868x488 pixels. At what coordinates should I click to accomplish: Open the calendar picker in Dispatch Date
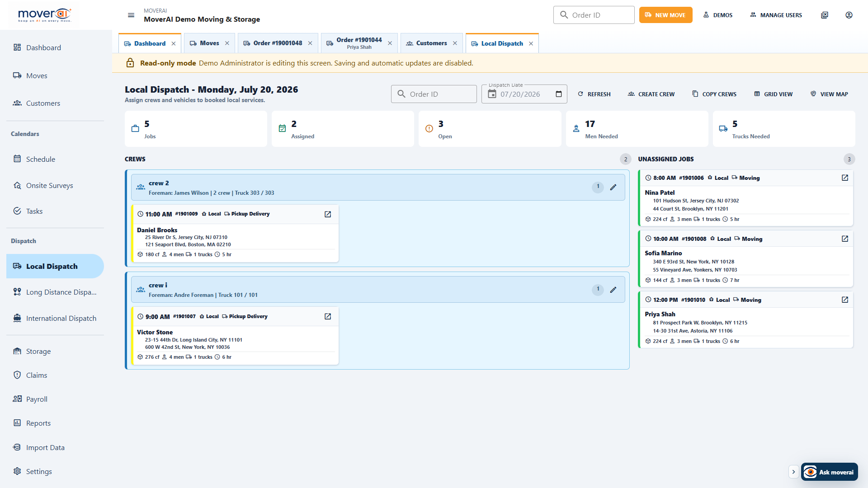[559, 94]
